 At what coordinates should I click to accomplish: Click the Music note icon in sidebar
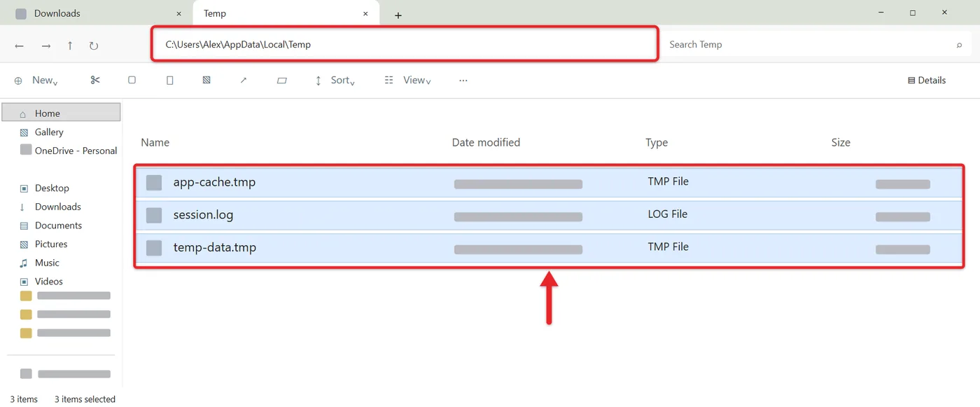(x=23, y=263)
